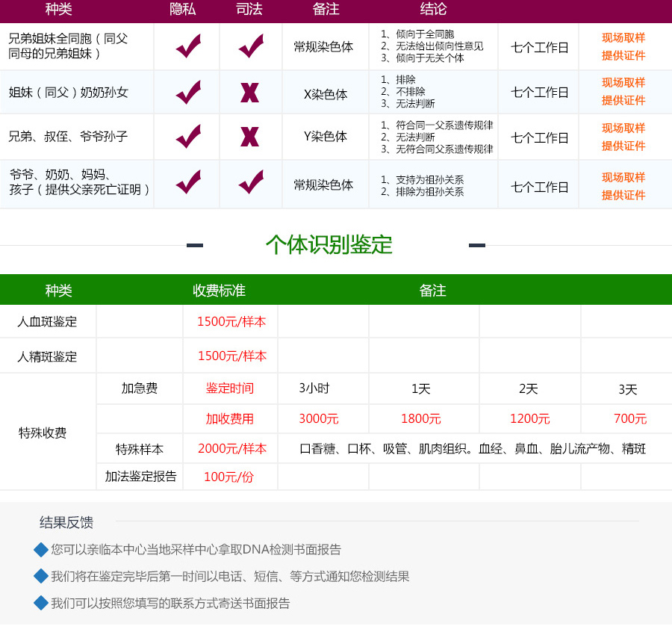Click the 3小时 time option

click(314, 388)
